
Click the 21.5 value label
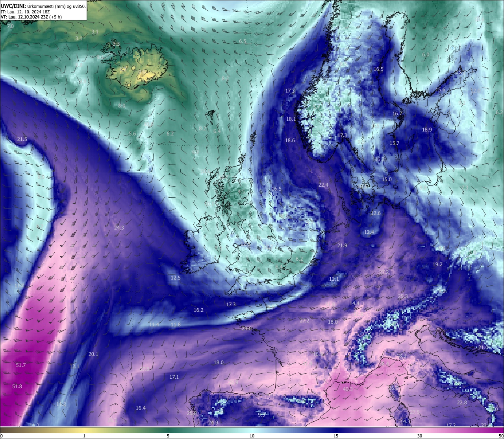(x=22, y=139)
